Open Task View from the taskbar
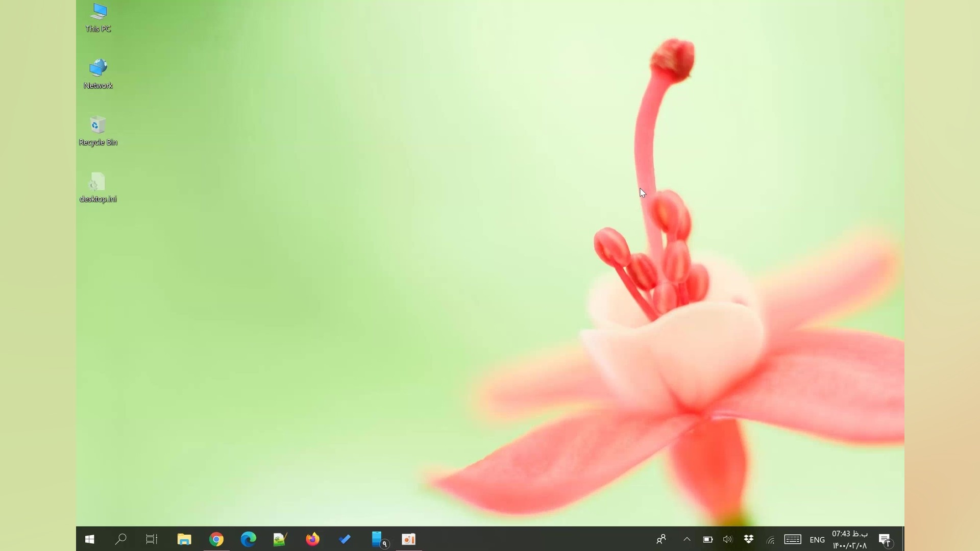 (x=152, y=539)
